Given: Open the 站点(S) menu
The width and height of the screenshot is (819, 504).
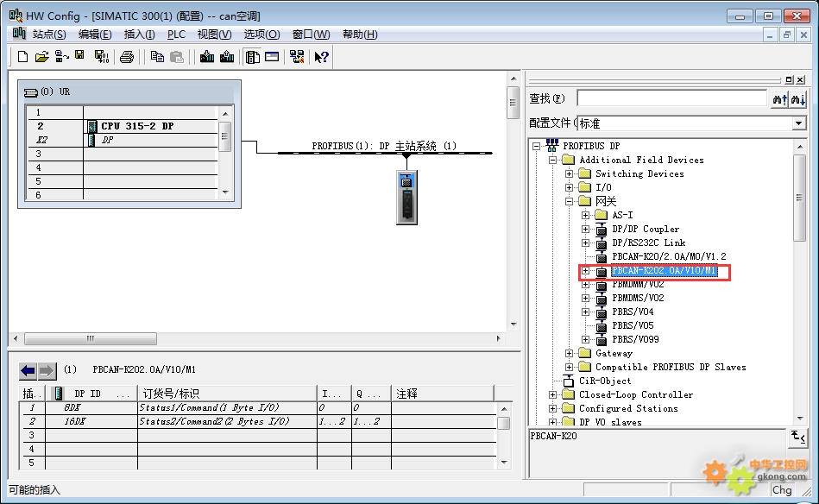Looking at the screenshot, I should point(48,35).
